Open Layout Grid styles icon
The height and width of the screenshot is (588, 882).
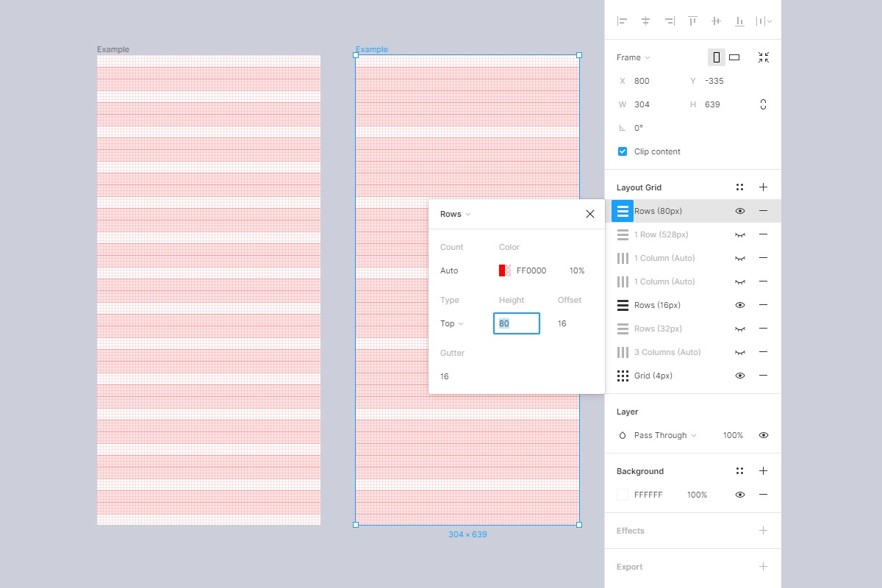pyautogui.click(x=740, y=187)
